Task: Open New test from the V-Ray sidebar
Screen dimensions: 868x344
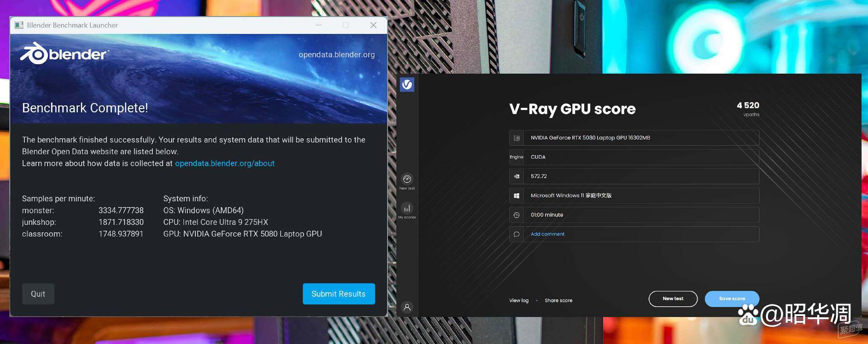Action: click(x=407, y=182)
